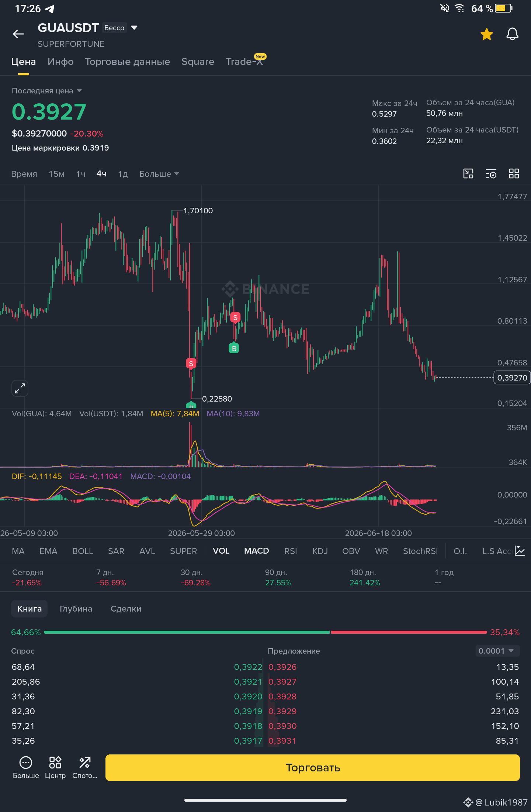Viewport: 531px width, 812px height.
Task: Open the Торговые данные tab
Action: click(127, 62)
